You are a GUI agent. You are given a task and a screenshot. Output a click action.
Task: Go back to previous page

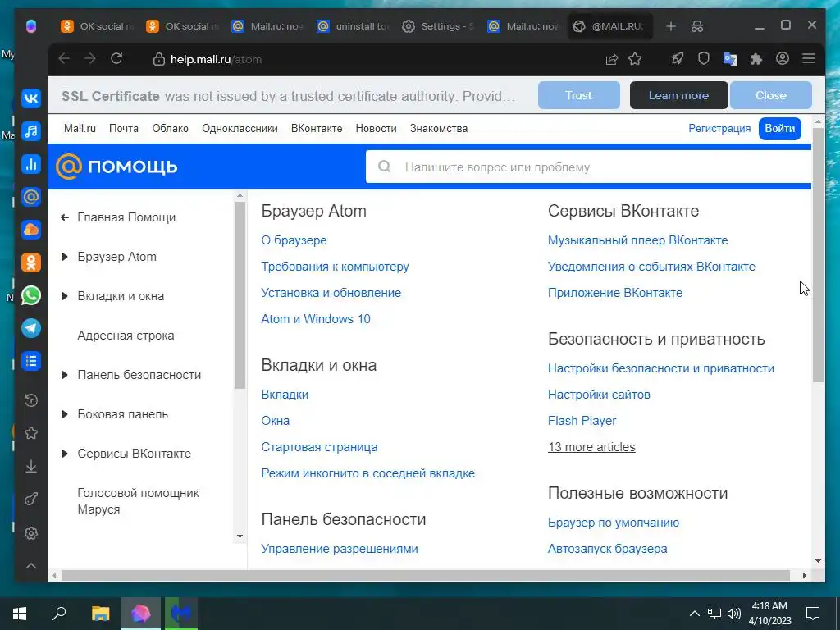point(64,59)
